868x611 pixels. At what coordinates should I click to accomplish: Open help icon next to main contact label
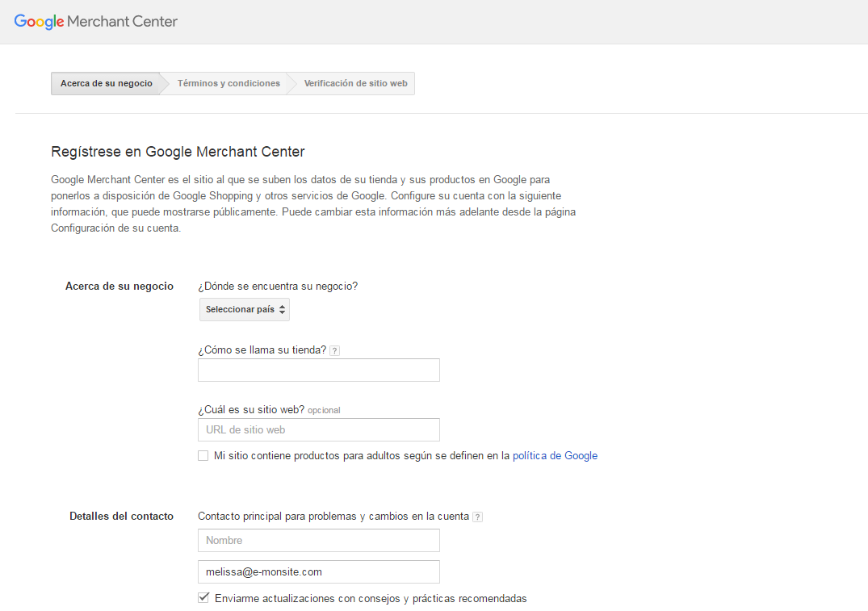tap(477, 517)
